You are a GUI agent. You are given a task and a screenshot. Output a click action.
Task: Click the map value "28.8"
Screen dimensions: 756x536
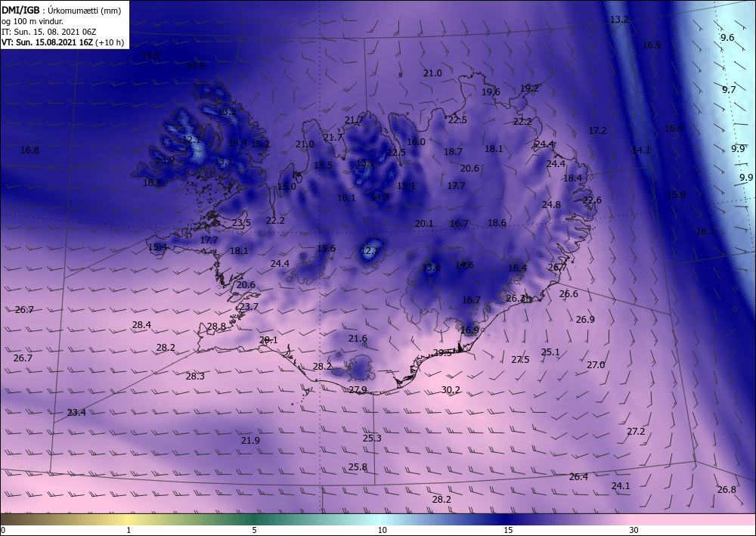point(216,327)
